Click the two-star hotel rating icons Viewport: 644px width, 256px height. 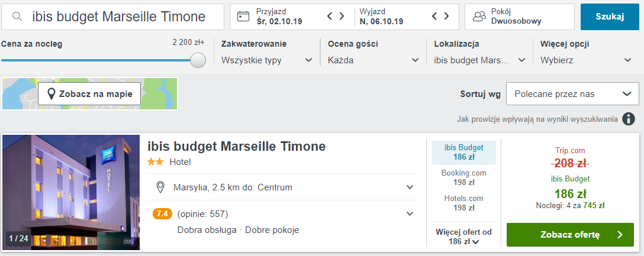pyautogui.click(x=156, y=162)
